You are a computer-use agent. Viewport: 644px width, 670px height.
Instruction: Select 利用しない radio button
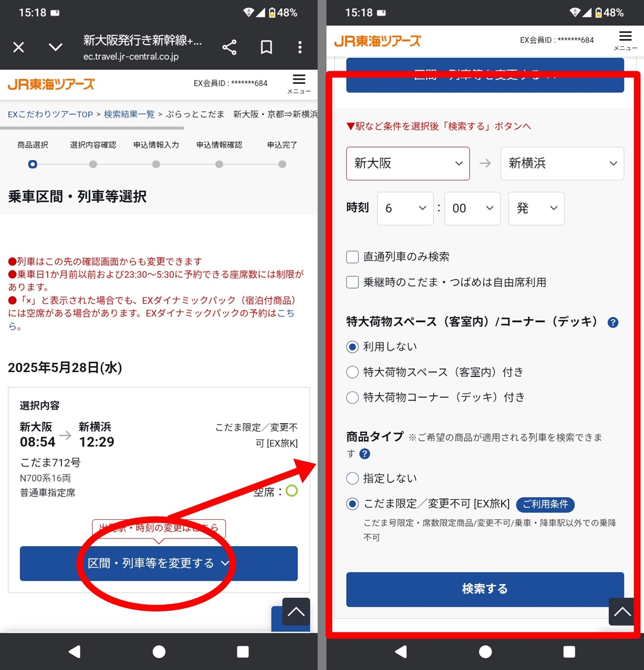pos(353,347)
